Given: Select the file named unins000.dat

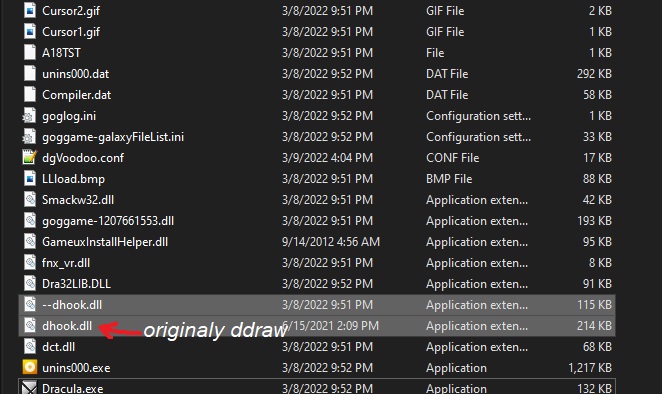Looking at the screenshot, I should [x=76, y=74].
